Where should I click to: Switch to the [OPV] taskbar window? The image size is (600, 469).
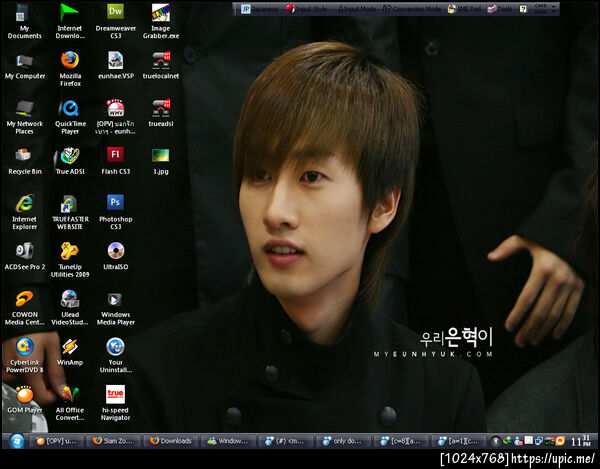57,441
